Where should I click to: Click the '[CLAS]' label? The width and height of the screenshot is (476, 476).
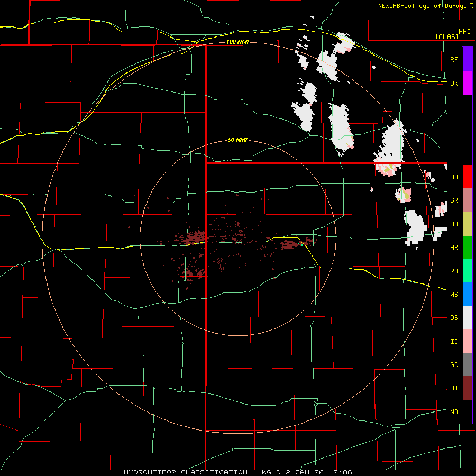pyautogui.click(x=447, y=36)
